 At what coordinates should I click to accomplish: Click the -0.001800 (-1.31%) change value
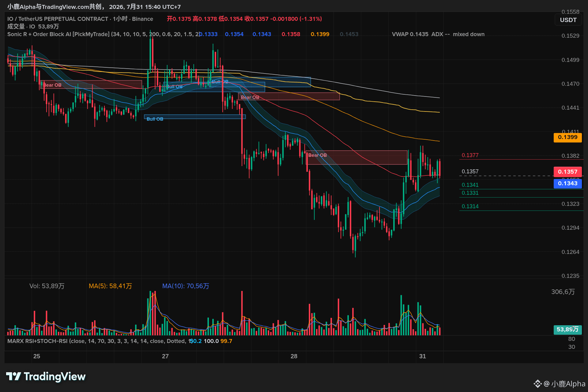coord(296,19)
